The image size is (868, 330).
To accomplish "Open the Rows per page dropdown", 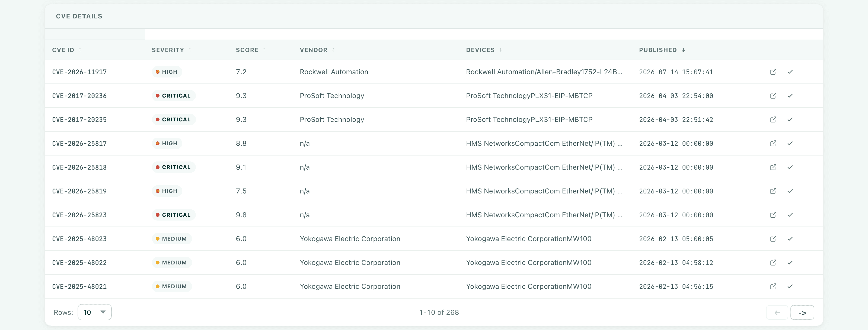I will [94, 312].
